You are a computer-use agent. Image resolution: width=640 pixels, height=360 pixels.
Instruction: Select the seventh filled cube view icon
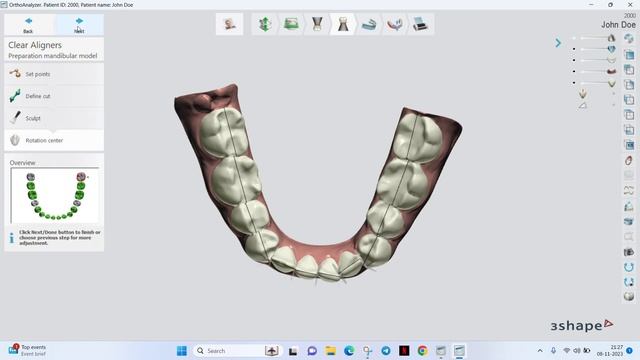629,145
